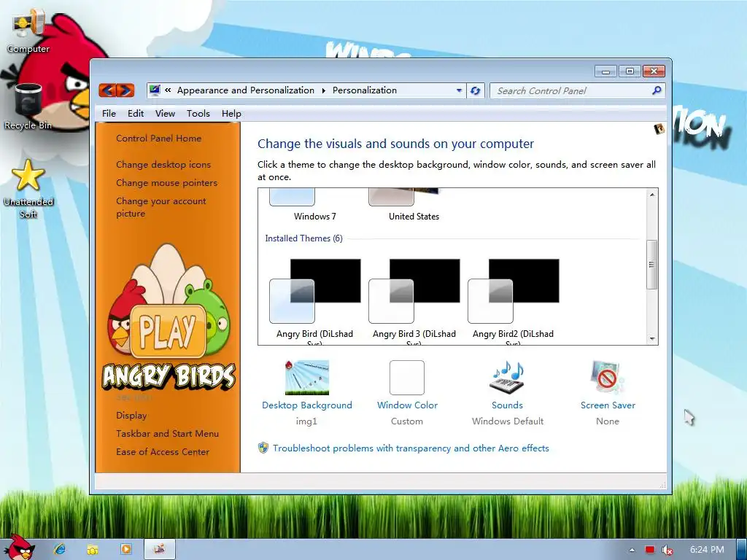Viewport: 747px width, 560px height.
Task: Click the Screen Saver icon
Action: [x=608, y=378]
